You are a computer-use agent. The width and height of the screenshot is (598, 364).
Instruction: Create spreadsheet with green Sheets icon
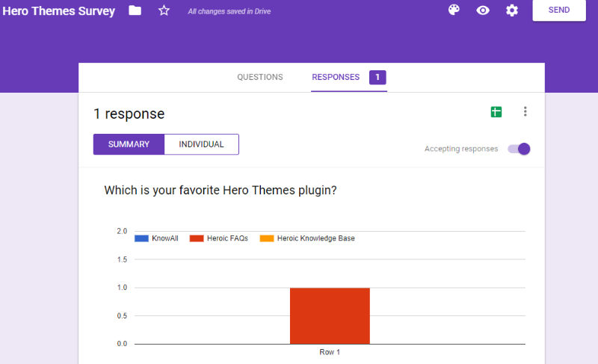pyautogui.click(x=496, y=111)
